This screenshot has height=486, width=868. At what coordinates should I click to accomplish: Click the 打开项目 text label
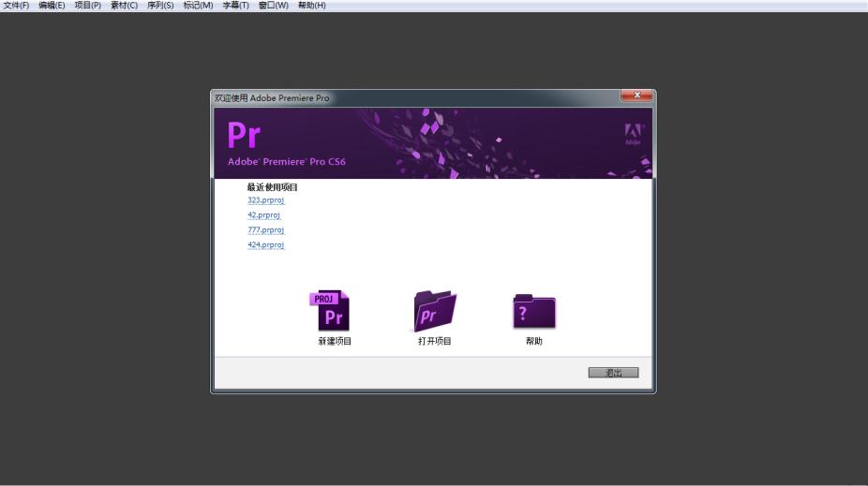(435, 341)
